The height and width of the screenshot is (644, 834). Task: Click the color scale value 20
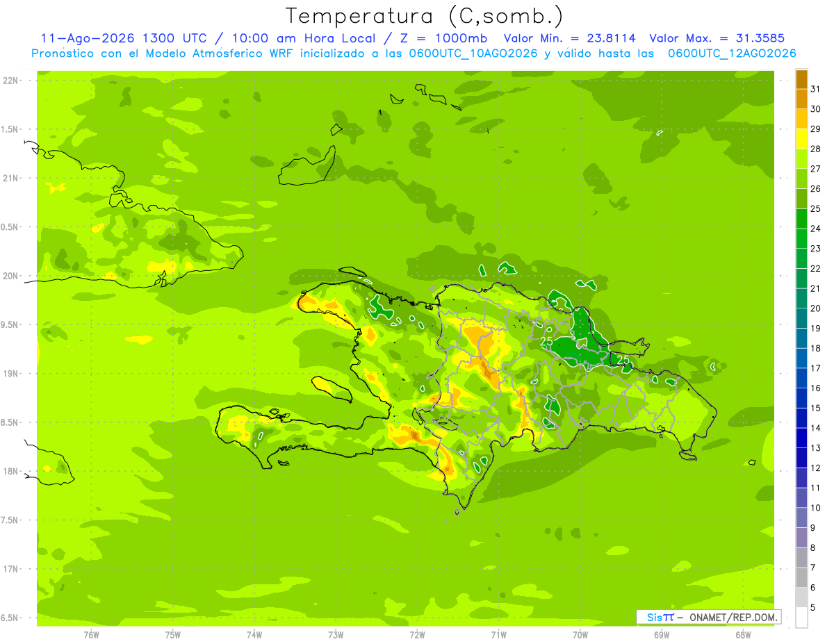815,308
